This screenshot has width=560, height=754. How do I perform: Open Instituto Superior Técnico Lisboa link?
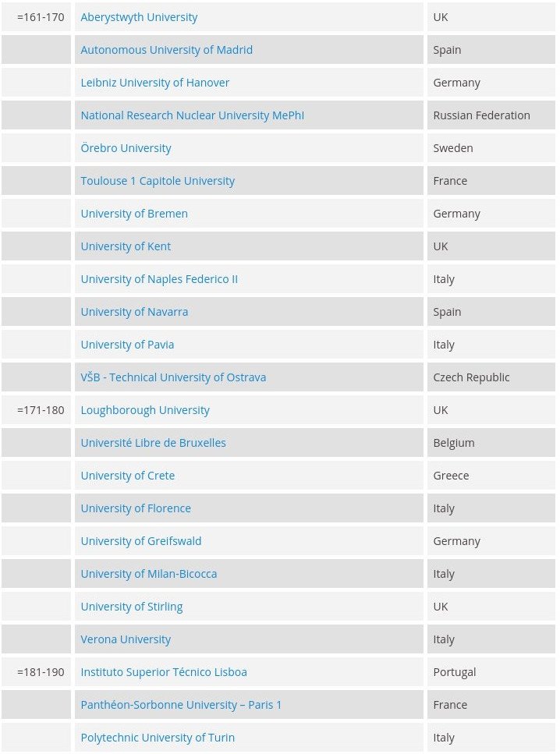(164, 672)
